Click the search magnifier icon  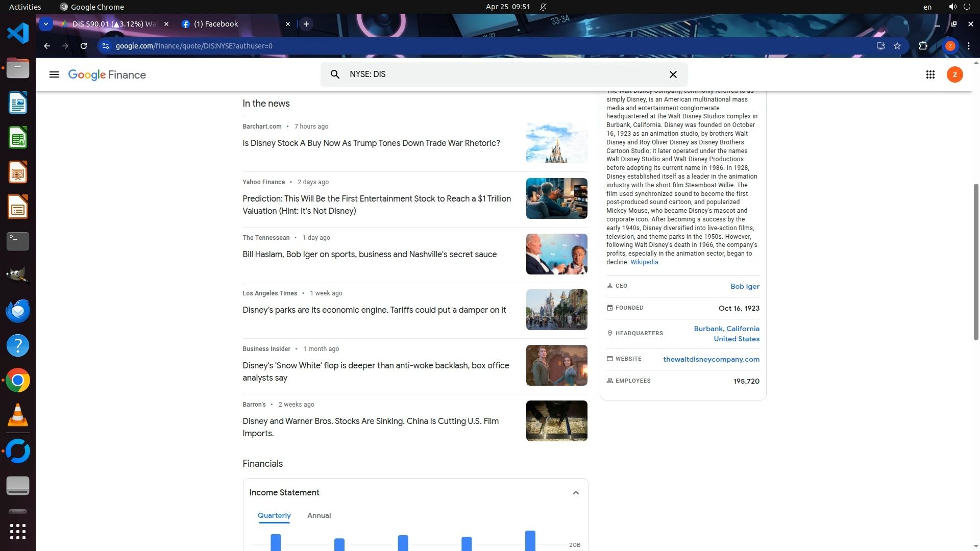(x=335, y=74)
